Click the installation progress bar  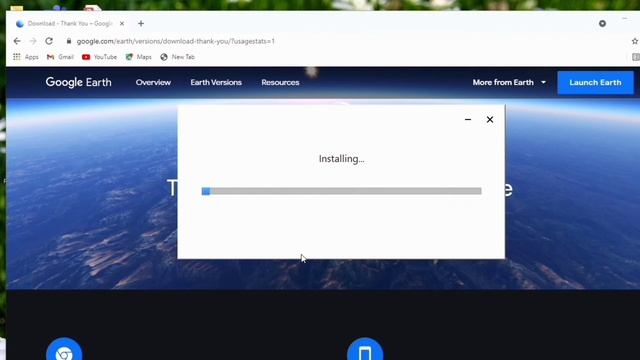(x=342, y=191)
